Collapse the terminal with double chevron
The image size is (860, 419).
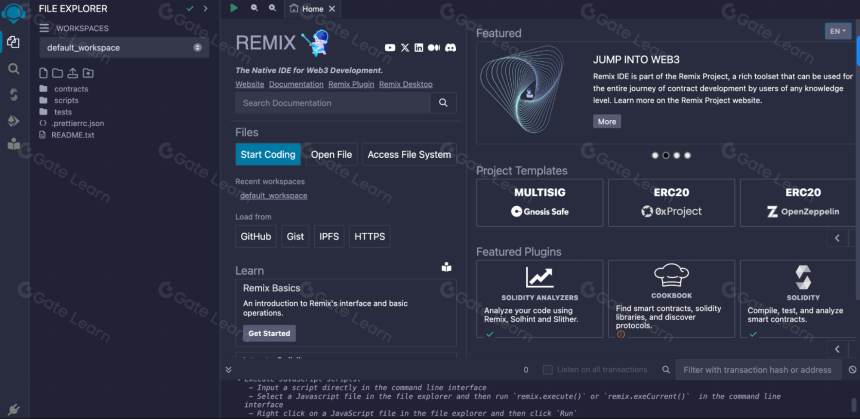[x=229, y=370]
